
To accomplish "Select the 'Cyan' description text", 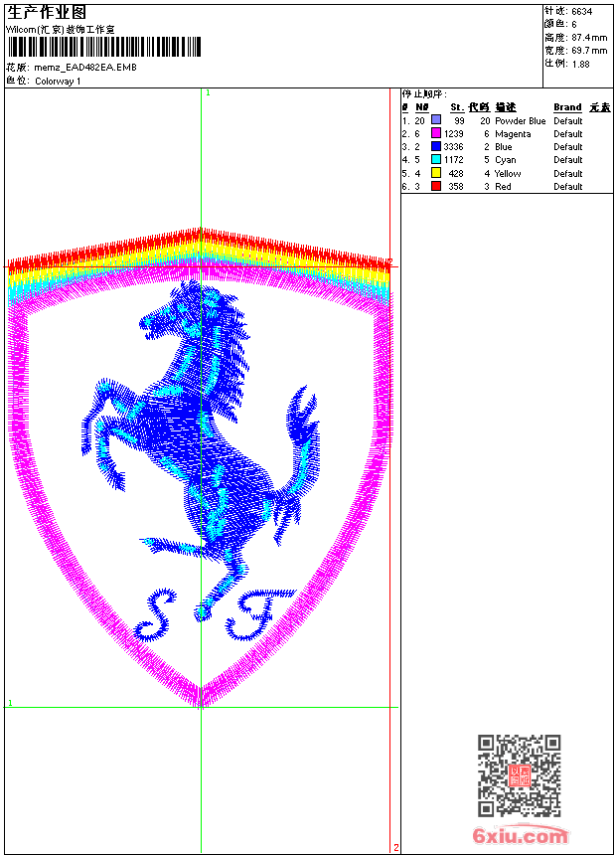I will click(506, 160).
